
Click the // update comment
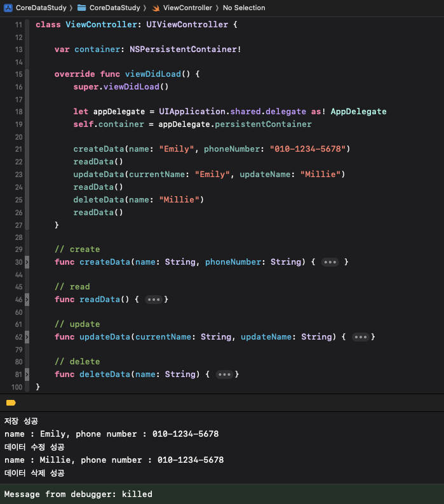coord(77,324)
